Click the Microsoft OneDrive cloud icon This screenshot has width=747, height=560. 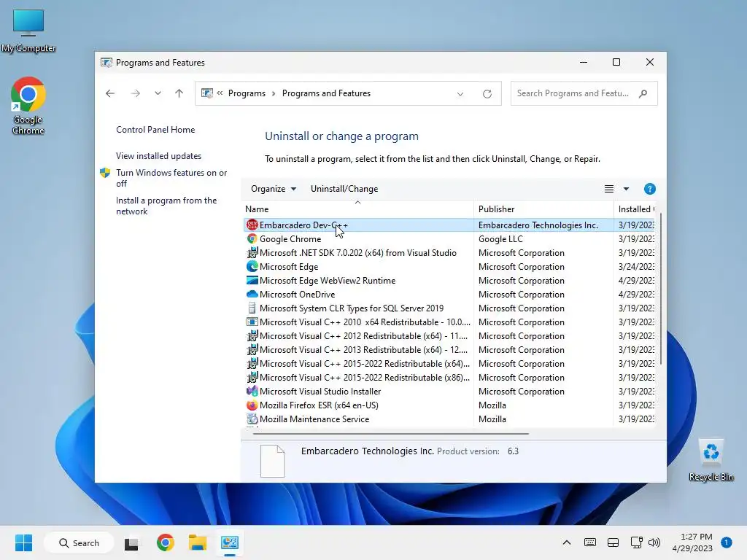tap(252, 295)
